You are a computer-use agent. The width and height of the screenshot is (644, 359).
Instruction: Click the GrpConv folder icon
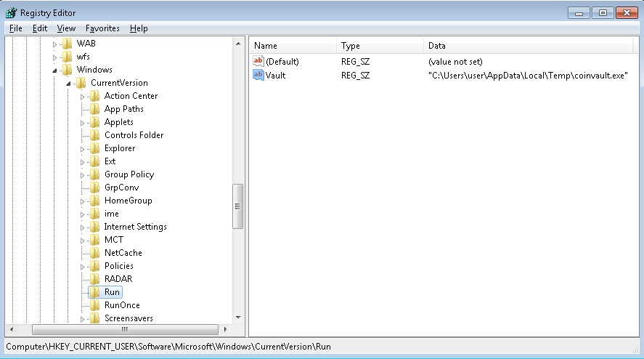pos(95,187)
